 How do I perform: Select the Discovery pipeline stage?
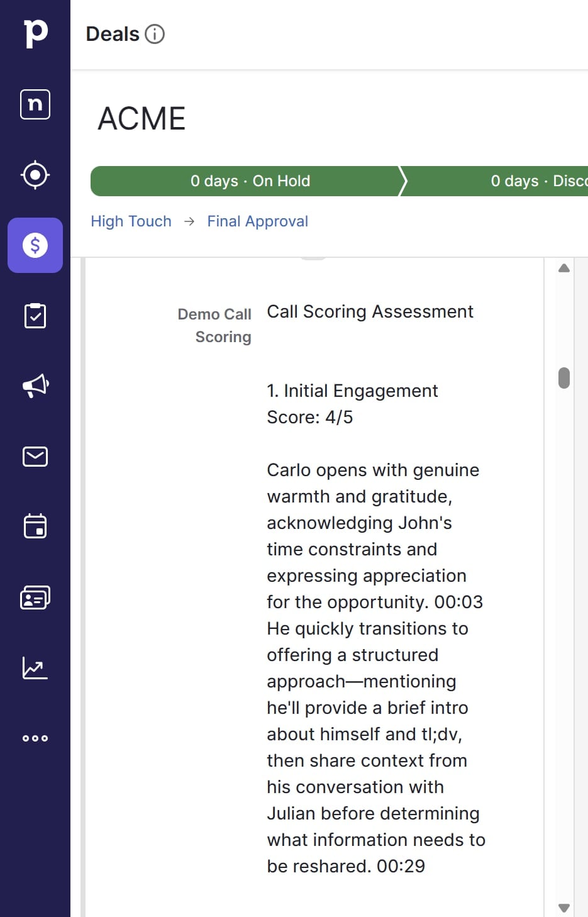click(x=497, y=181)
